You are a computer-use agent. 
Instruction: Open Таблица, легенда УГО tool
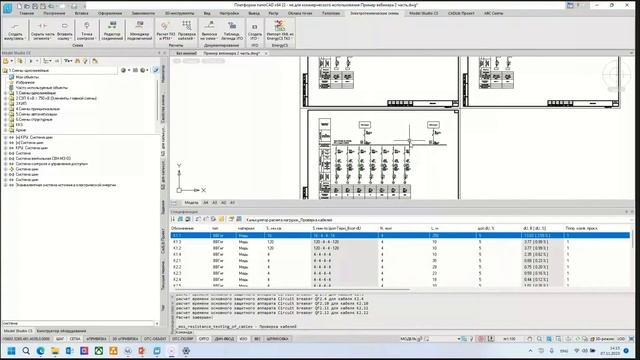click(233, 31)
